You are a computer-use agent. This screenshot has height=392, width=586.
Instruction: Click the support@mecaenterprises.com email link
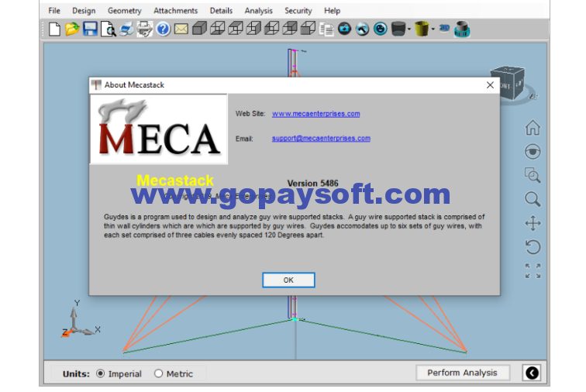pos(321,138)
